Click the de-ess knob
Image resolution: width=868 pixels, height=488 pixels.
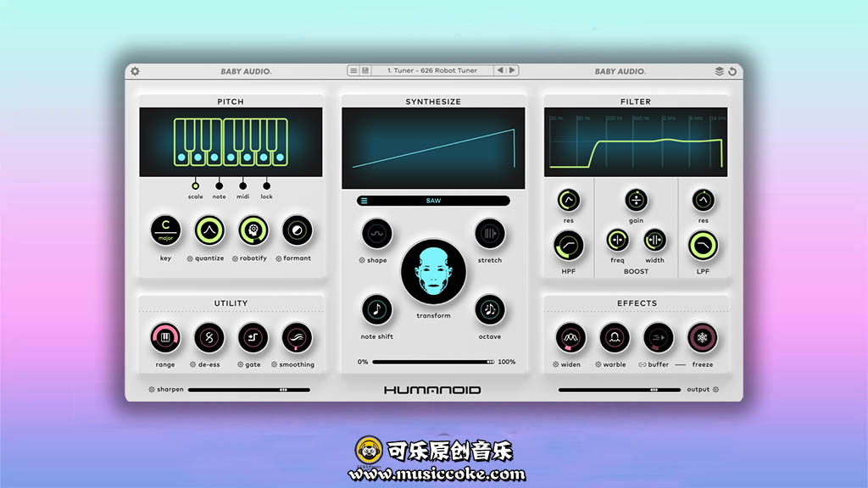click(x=209, y=337)
